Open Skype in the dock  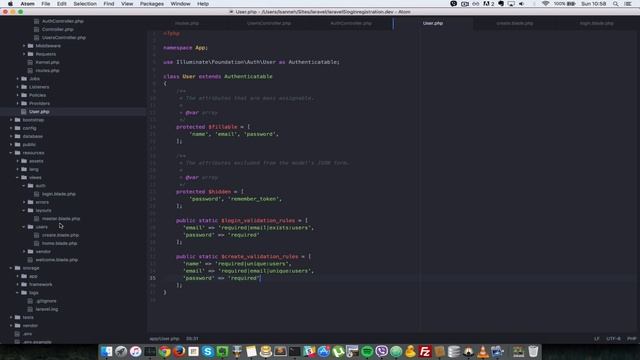(208, 351)
